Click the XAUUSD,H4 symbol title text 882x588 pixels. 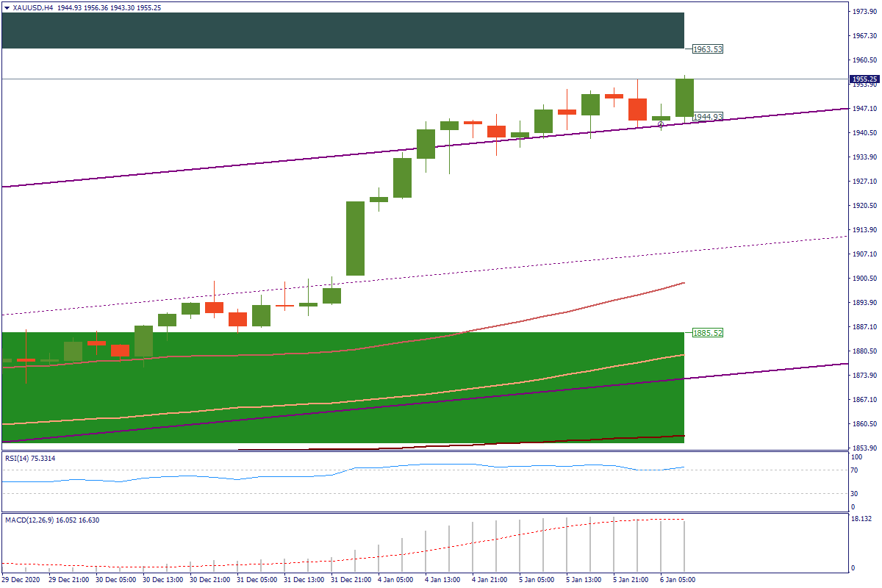(32, 7)
